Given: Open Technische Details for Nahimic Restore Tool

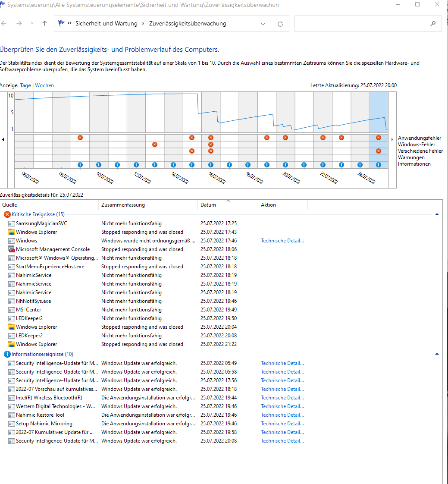Looking at the screenshot, I should 282,415.
